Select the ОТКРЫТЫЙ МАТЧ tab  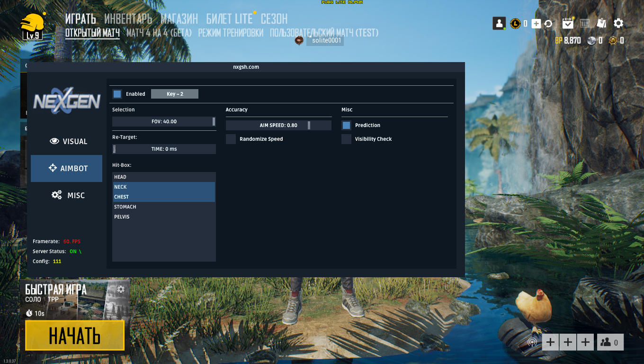(x=92, y=33)
